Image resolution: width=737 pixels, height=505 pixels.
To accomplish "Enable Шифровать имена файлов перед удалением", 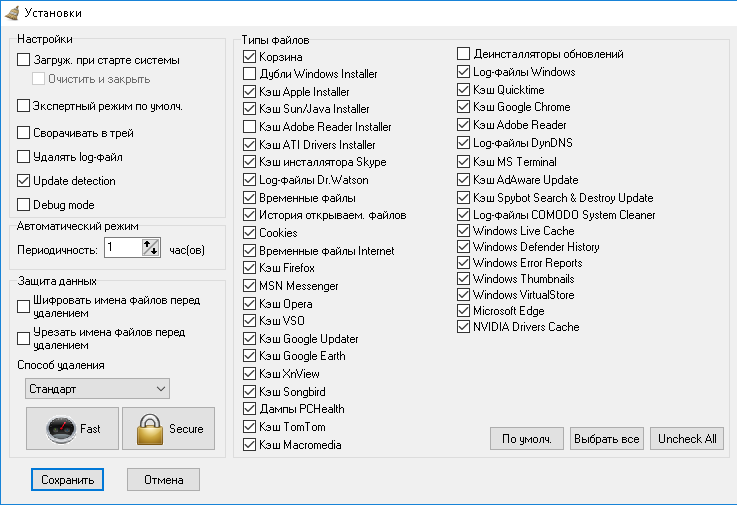I will pyautogui.click(x=24, y=307).
